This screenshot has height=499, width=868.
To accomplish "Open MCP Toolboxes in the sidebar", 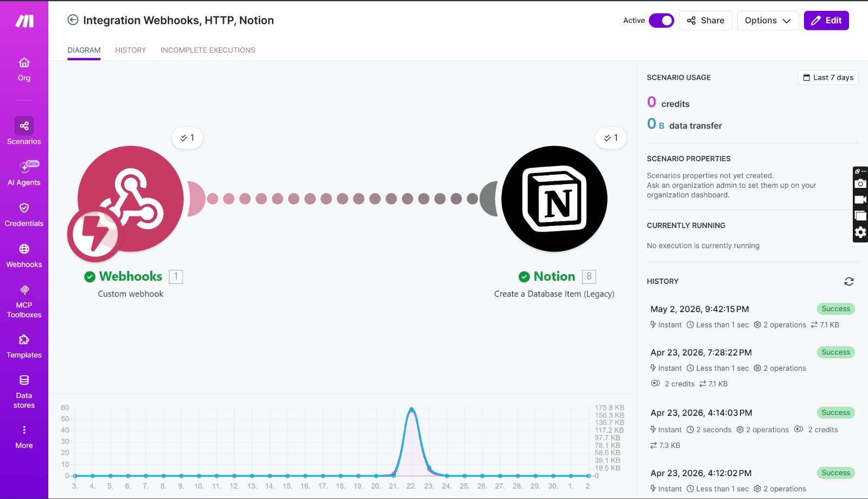I will pos(24,302).
